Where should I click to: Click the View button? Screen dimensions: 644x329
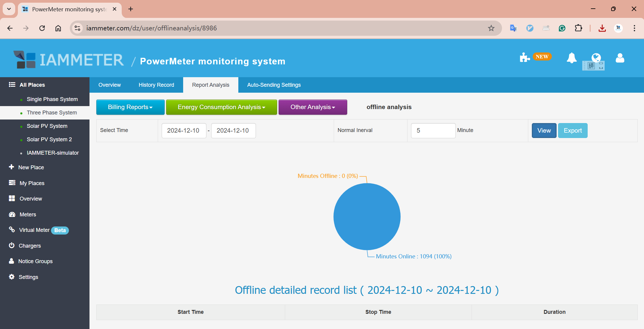point(544,131)
